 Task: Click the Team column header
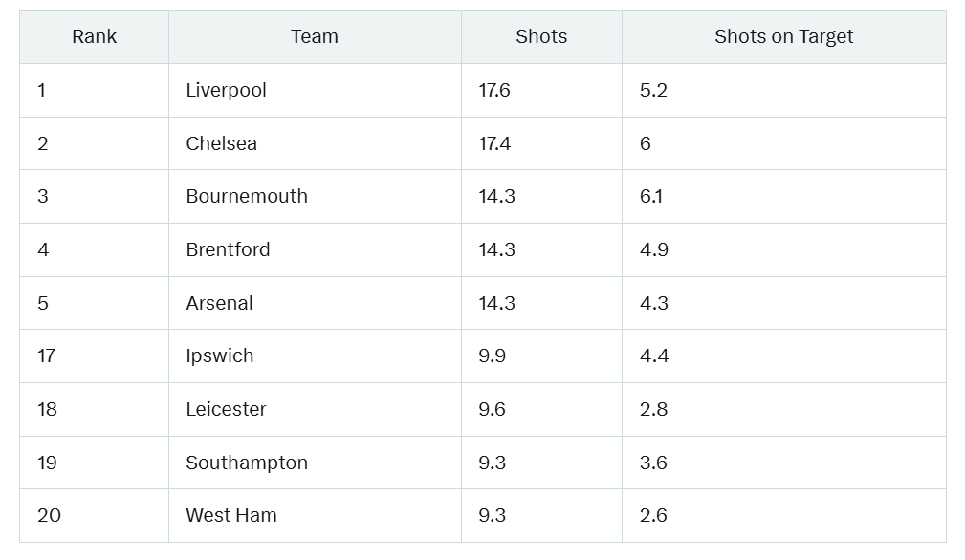pos(315,37)
